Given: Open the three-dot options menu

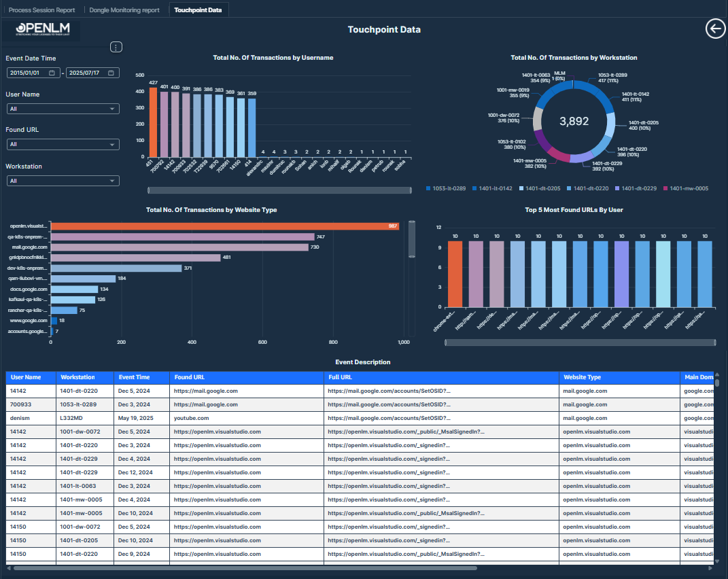Looking at the screenshot, I should pos(116,47).
